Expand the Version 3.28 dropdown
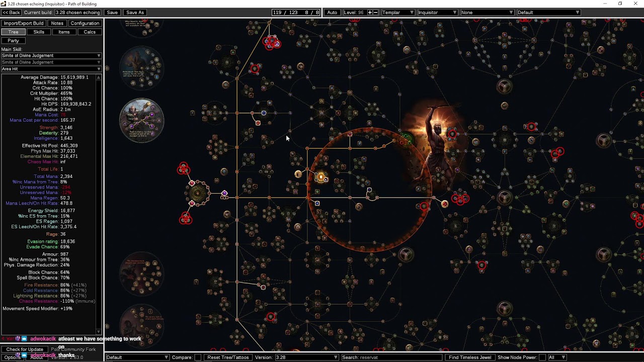The height and width of the screenshot is (362, 644). coord(306,357)
